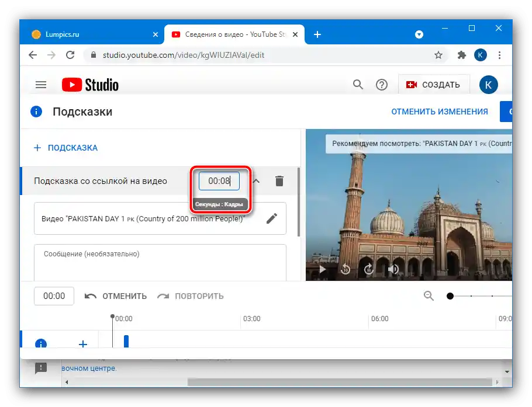Click the timeline playhead at 00:00
The image size is (532, 407).
pyautogui.click(x=112, y=316)
